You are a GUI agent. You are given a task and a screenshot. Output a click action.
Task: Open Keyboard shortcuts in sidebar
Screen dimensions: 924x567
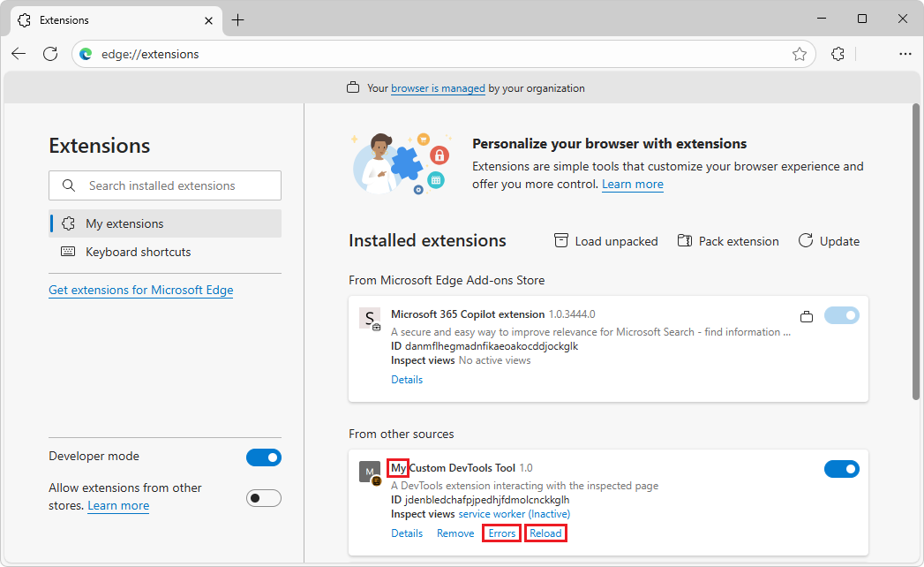(165, 252)
